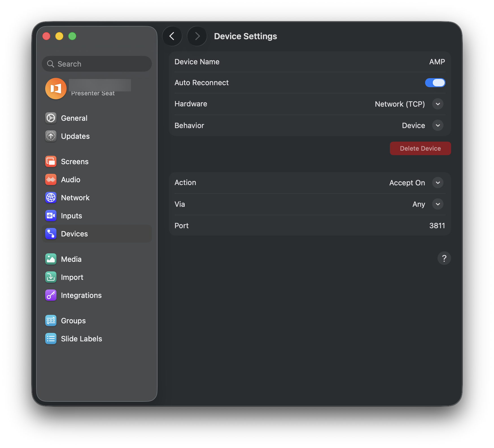This screenshot has width=494, height=448.
Task: Select the Audio label in sidebar
Action: [x=71, y=180]
